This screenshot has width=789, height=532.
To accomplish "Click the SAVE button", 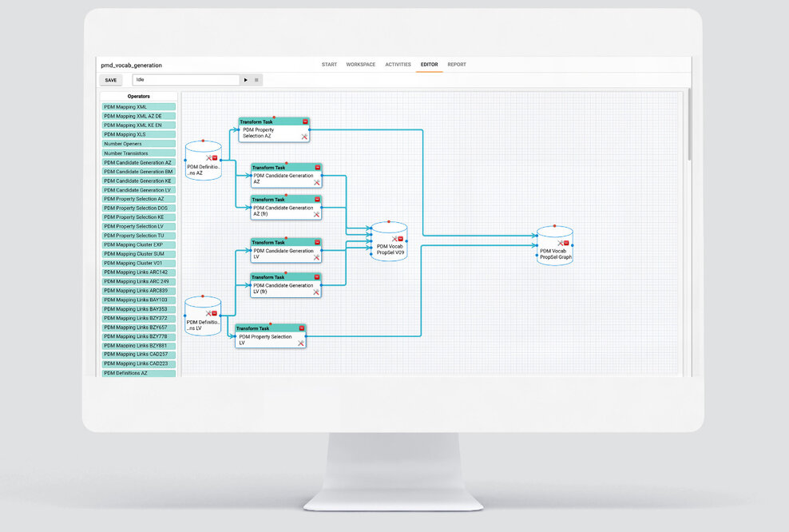I will [x=111, y=80].
